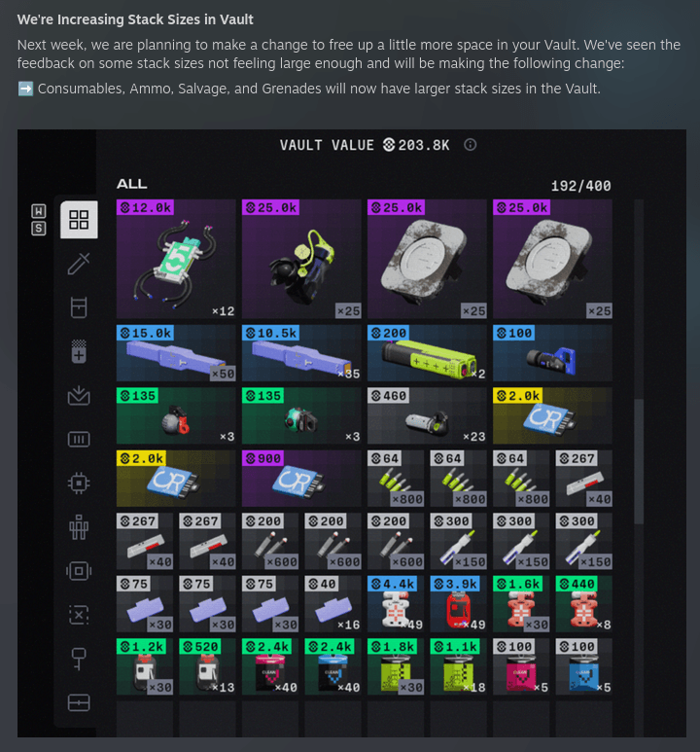700x752 pixels.
Task: Select the 15.0k purple barrel item x50
Action: tap(176, 353)
